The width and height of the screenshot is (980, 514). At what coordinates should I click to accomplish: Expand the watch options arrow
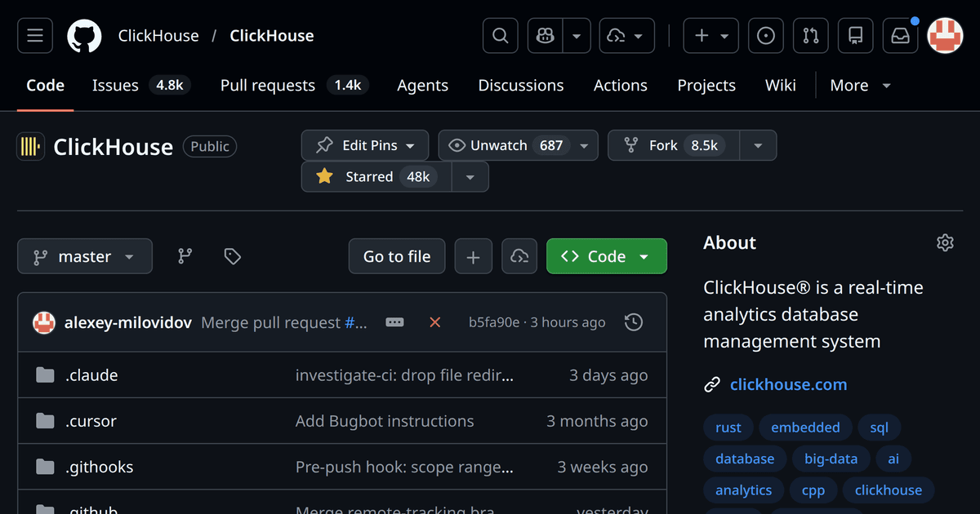[584, 145]
